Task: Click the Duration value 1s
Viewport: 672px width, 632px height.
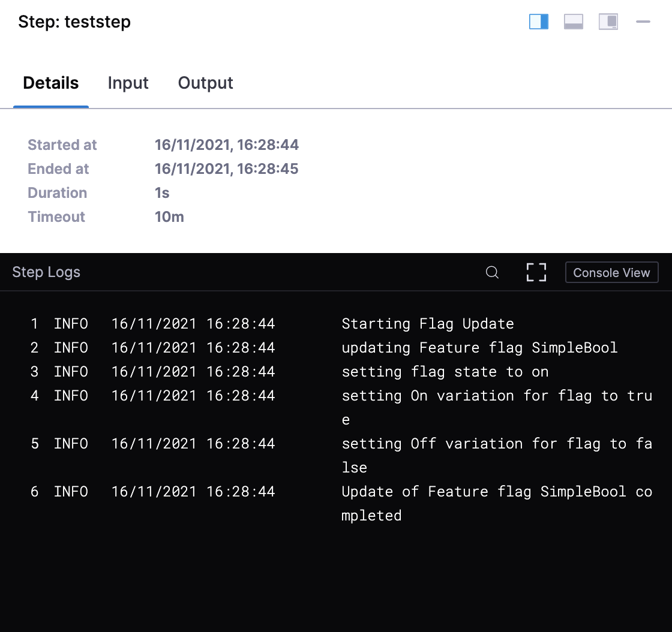Action: coord(161,192)
